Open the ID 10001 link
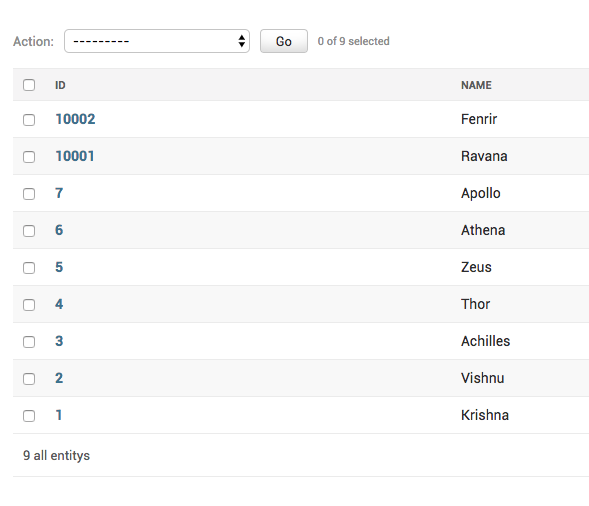Image resolution: width=589 pixels, height=506 pixels. [x=75, y=156]
